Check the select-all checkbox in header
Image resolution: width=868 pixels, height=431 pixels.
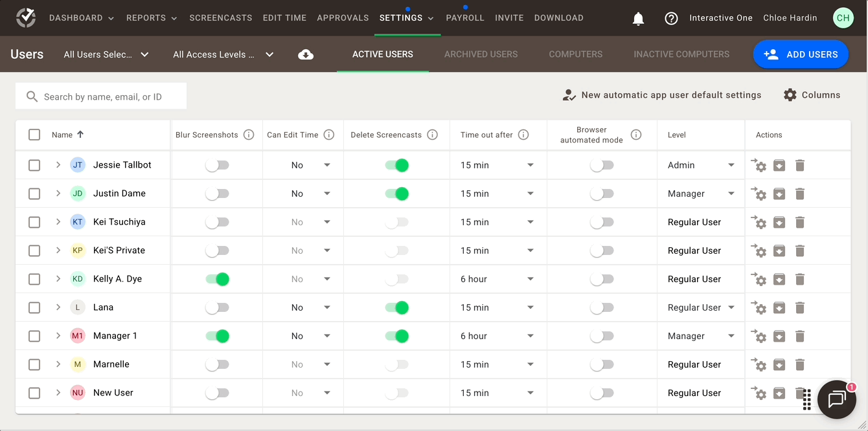34,135
